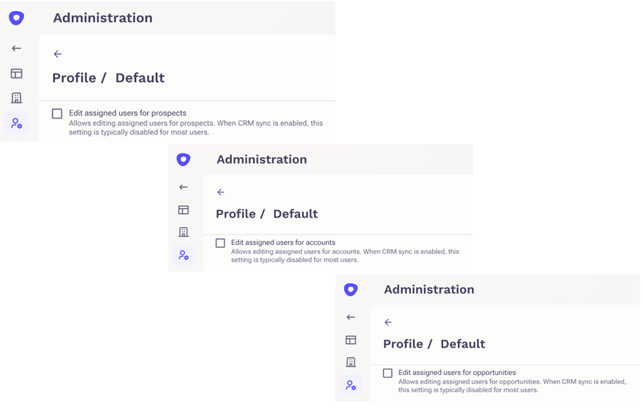Select user settings icon in the accounts panel
This screenshot has width=642, height=407.
183,255
